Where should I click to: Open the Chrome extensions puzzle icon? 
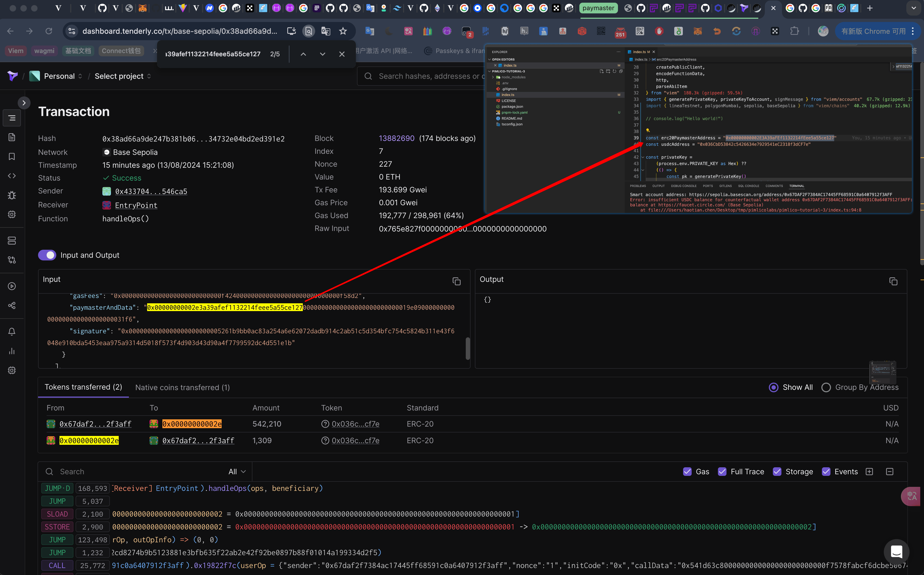(794, 31)
